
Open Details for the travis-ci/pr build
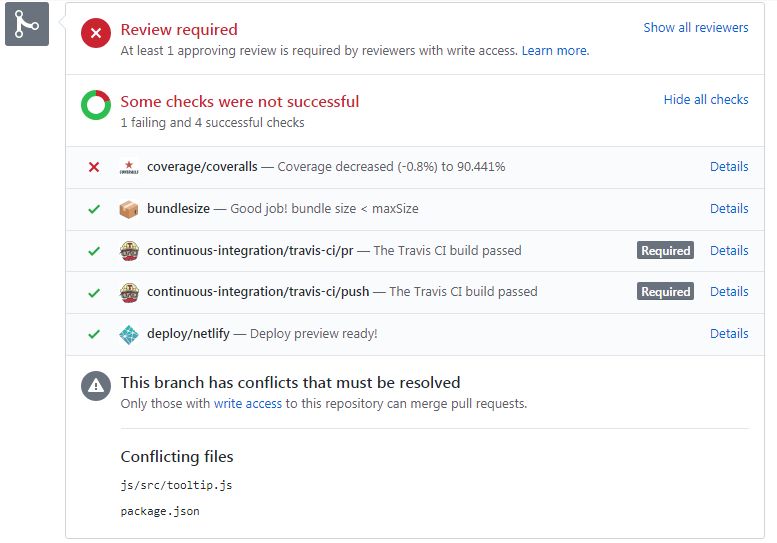[729, 251]
